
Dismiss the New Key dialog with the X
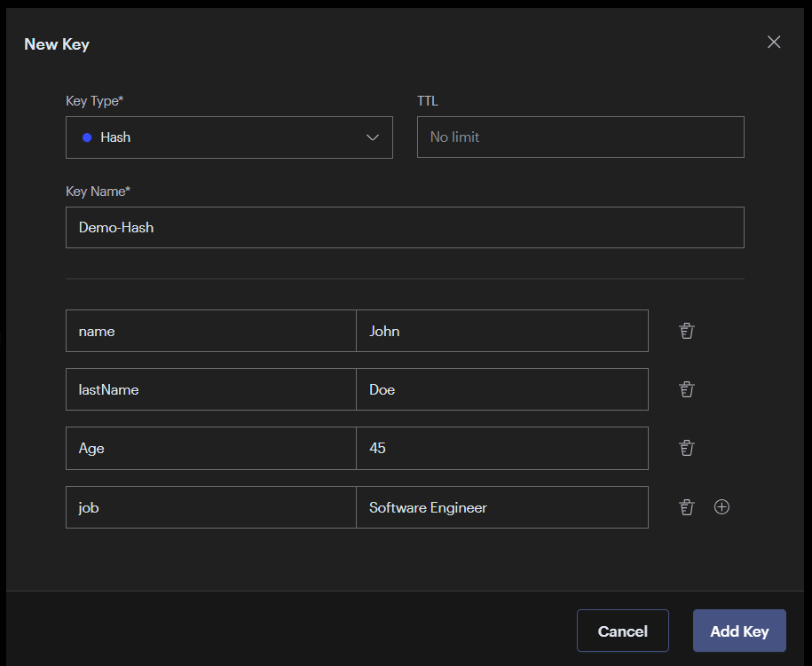[x=773, y=42]
